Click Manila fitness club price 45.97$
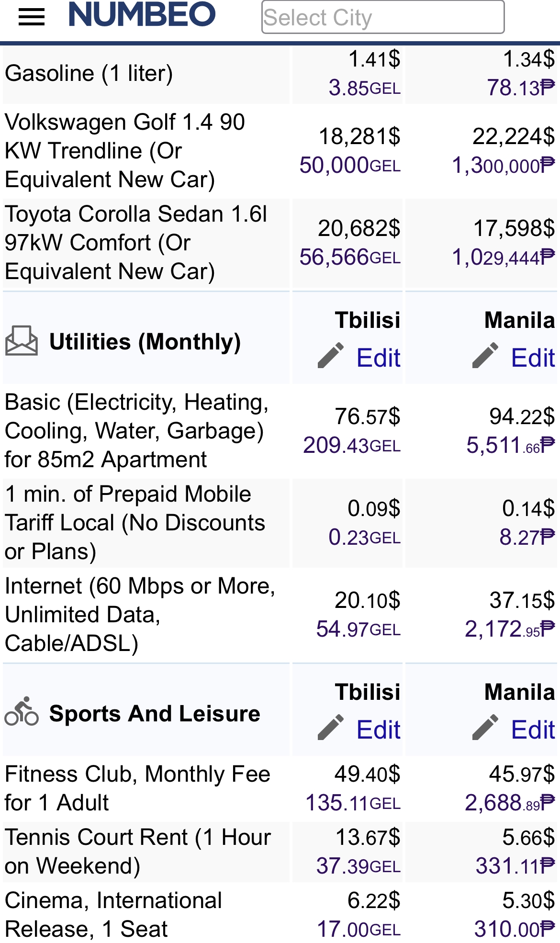The height and width of the screenshot is (943, 560). [522, 774]
